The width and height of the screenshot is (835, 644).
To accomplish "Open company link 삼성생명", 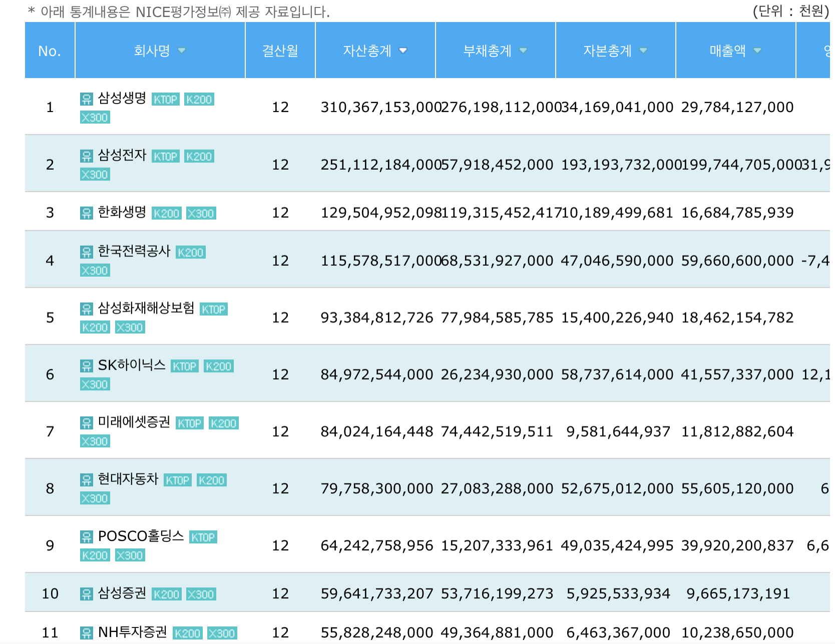I will pos(122,99).
